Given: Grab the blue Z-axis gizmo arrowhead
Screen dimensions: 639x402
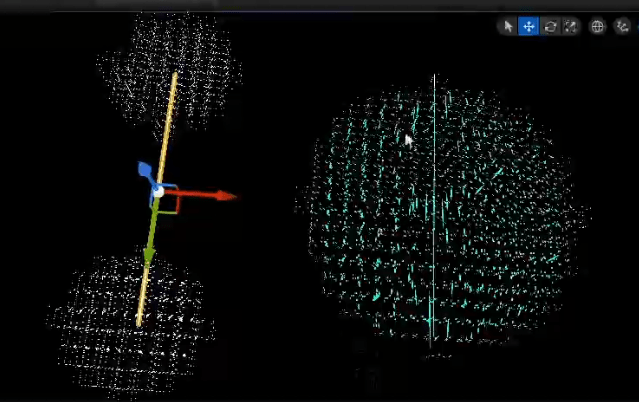Looking at the screenshot, I should coord(143,170).
